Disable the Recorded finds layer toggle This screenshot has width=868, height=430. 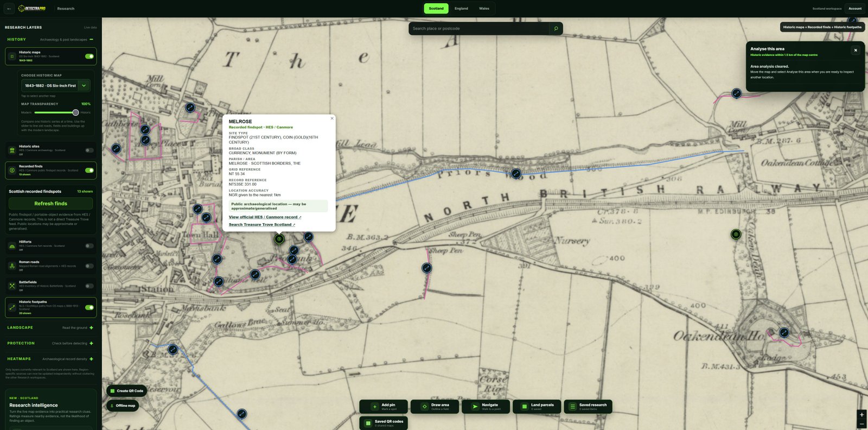pos(90,170)
